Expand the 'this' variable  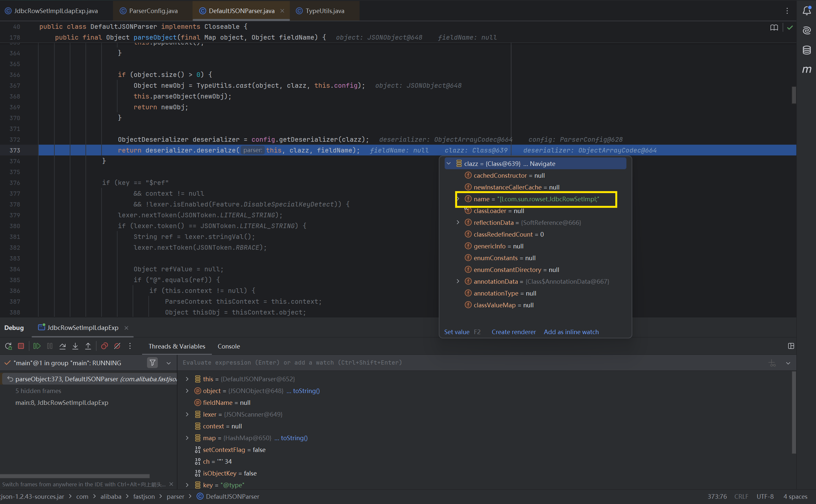click(187, 379)
